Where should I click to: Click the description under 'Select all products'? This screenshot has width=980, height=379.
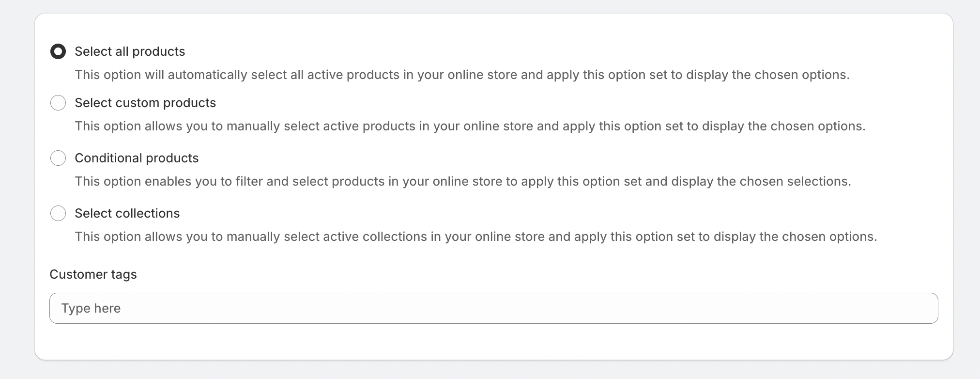click(x=462, y=75)
